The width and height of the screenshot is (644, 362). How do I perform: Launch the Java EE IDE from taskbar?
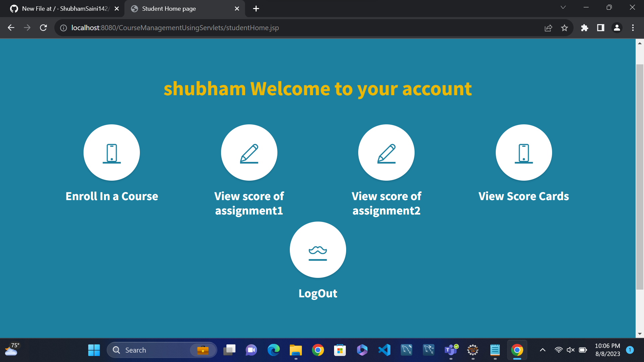[473, 350]
